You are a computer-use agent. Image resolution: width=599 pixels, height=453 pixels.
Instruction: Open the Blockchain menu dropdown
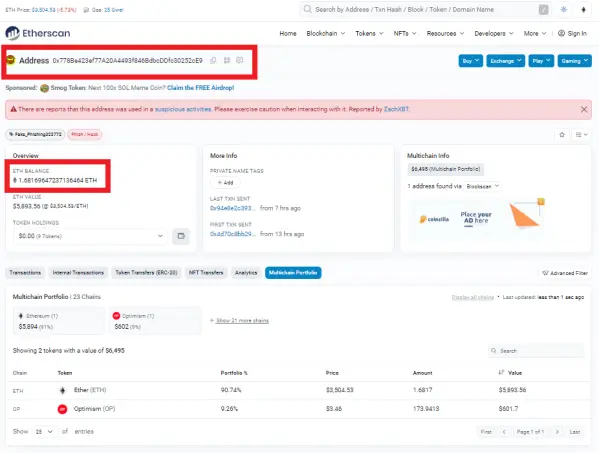coord(325,34)
